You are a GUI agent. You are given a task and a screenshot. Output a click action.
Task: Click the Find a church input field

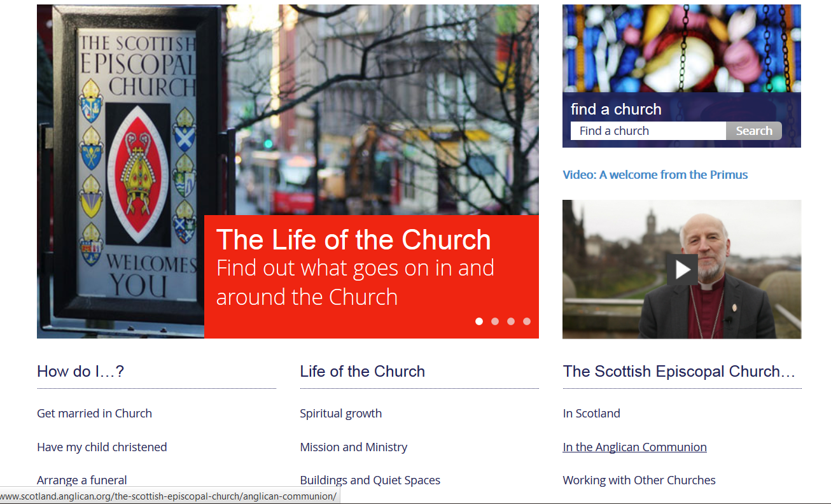tap(648, 131)
